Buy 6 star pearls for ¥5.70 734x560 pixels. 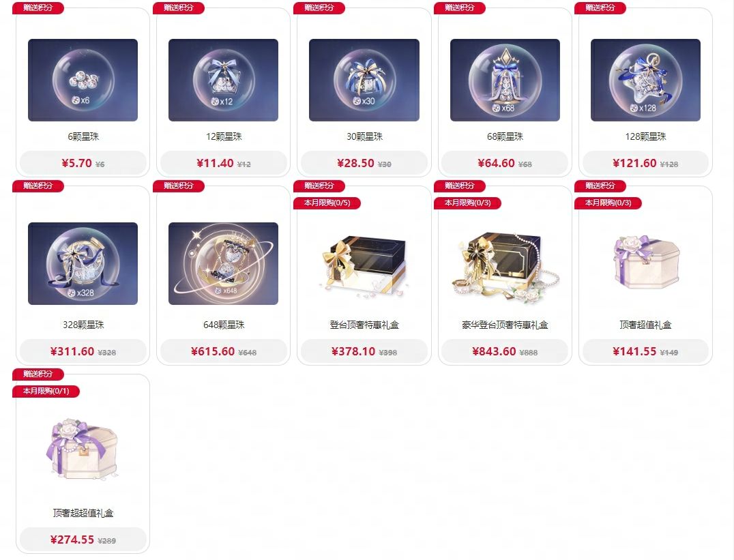click(x=83, y=163)
